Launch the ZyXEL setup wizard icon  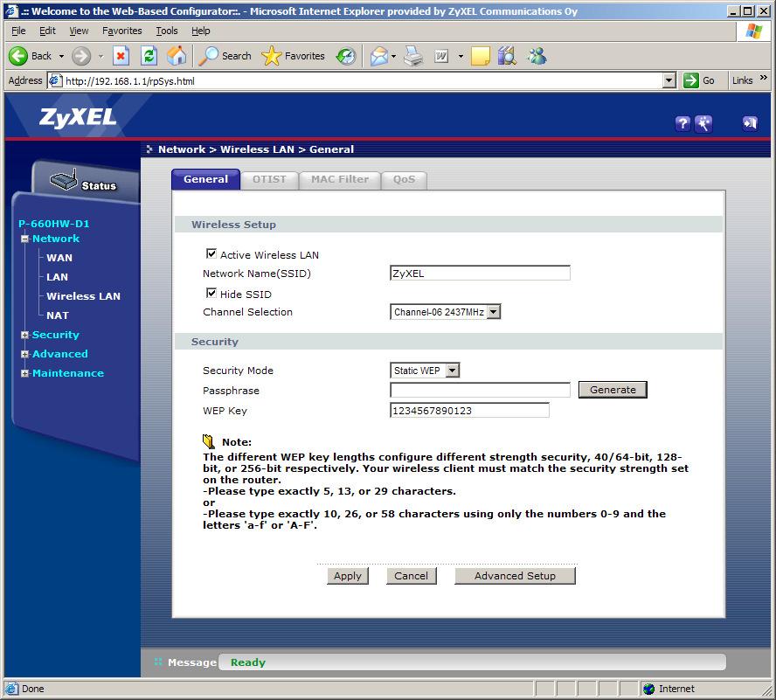[x=703, y=123]
